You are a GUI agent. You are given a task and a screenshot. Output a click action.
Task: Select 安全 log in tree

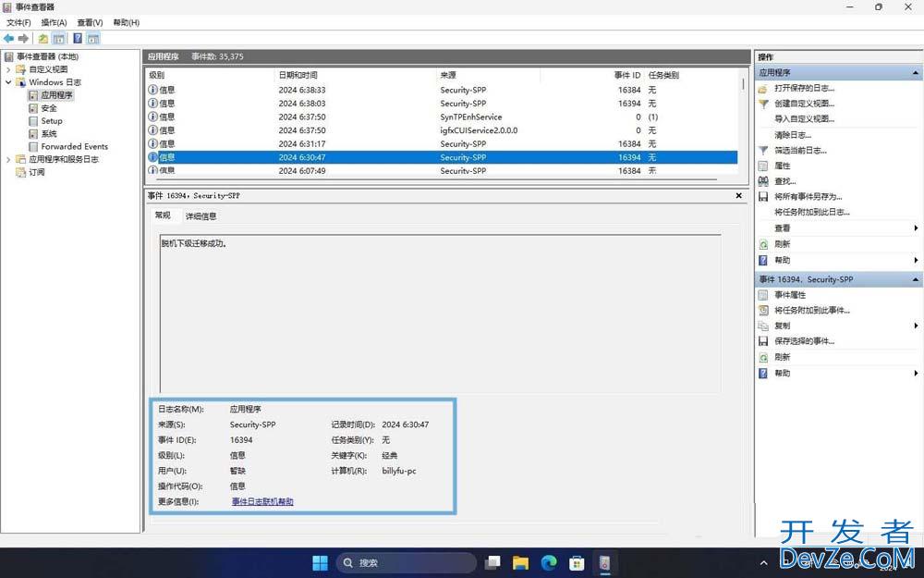point(49,108)
